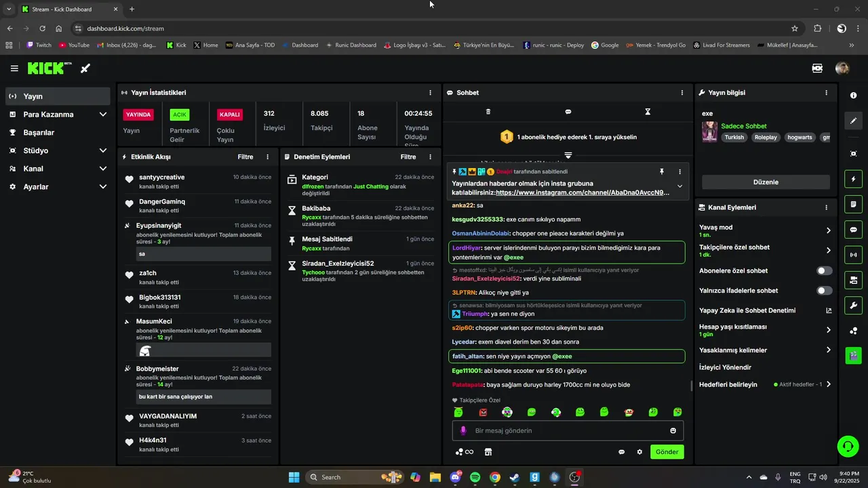The width and height of the screenshot is (868, 488).
Task: Open the emoji picker in the message box
Action: pyautogui.click(x=673, y=430)
